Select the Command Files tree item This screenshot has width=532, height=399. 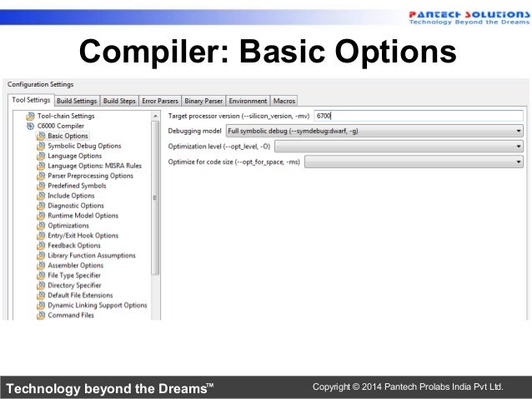pyautogui.click(x=71, y=315)
